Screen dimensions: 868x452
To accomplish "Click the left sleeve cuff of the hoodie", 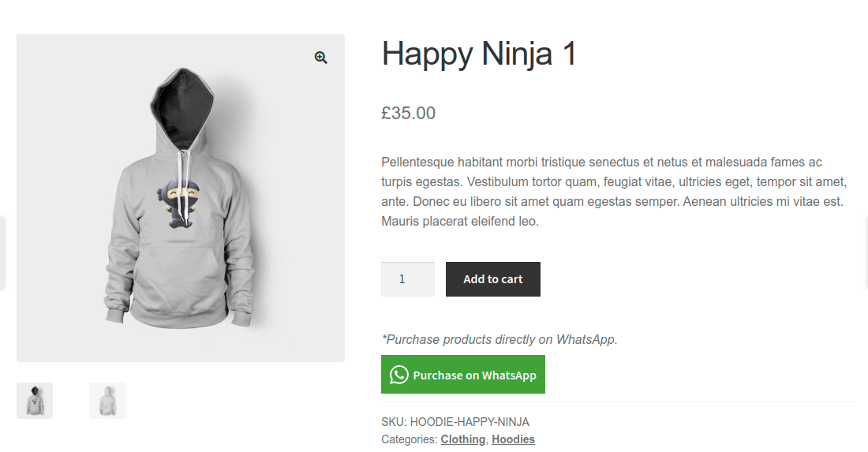I will click(x=117, y=314).
